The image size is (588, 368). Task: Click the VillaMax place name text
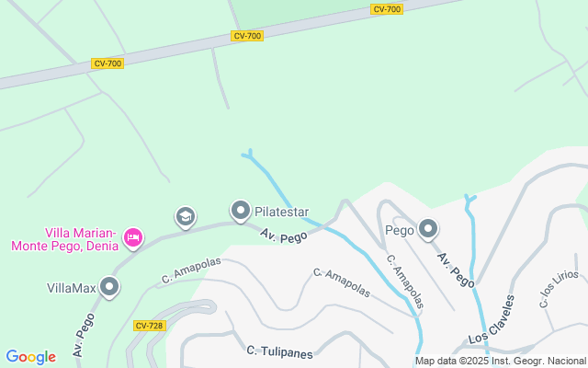pyautogui.click(x=72, y=288)
